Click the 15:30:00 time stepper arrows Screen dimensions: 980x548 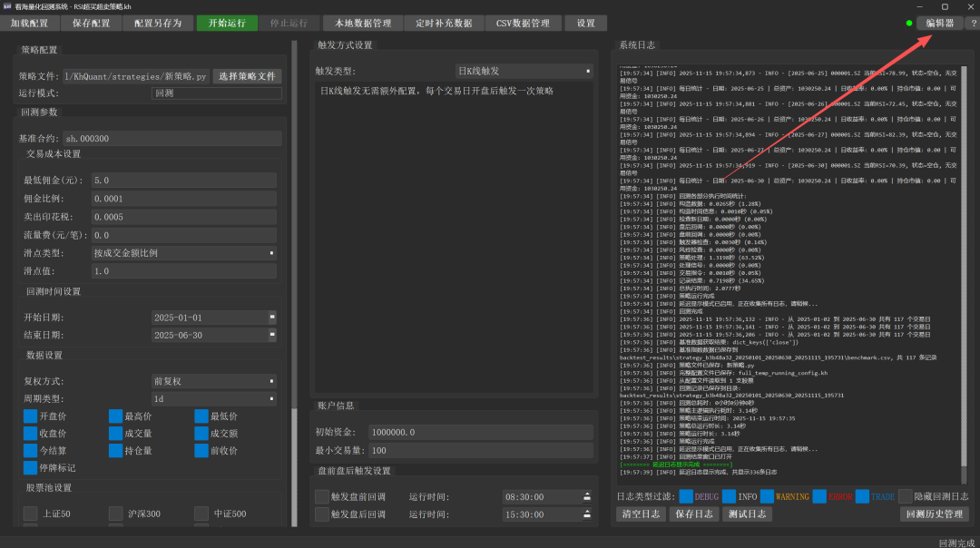pos(587,514)
